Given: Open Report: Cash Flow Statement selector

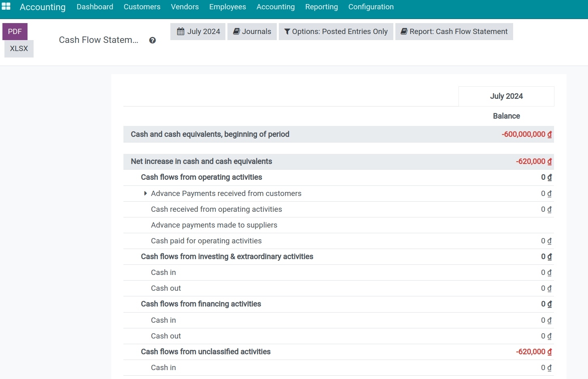Looking at the screenshot, I should pos(454,32).
